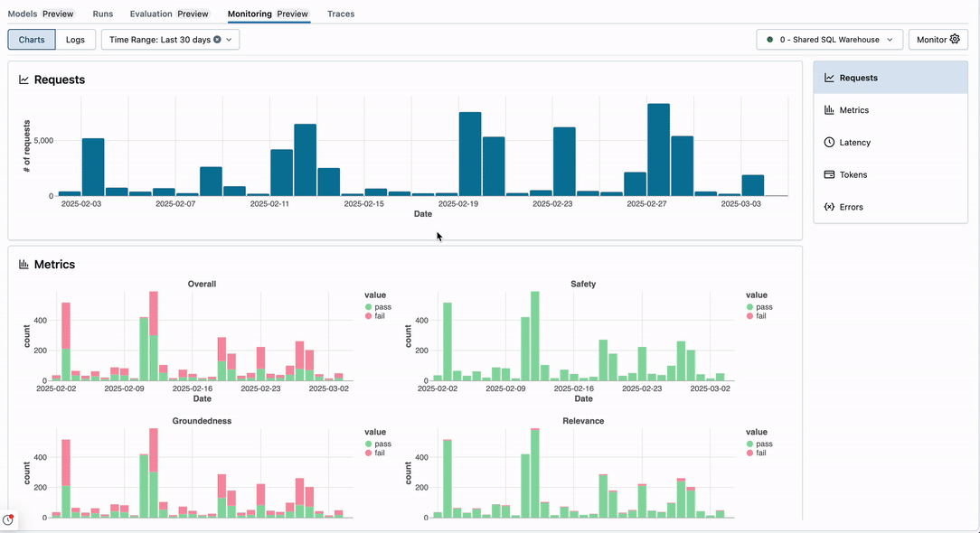Click the Requests bar above 2025-02-03 label
The height and width of the screenshot is (533, 980).
tap(93, 167)
